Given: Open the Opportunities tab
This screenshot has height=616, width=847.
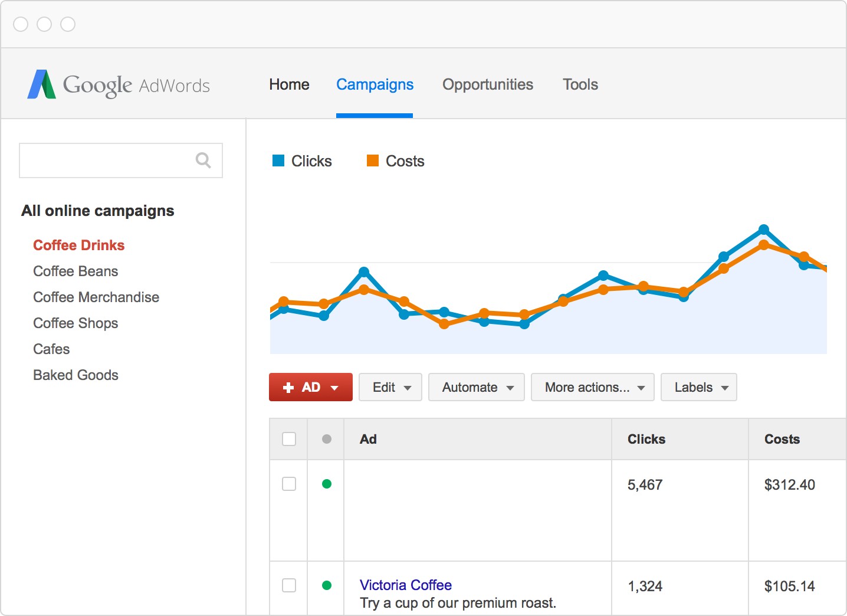Looking at the screenshot, I should [x=488, y=84].
